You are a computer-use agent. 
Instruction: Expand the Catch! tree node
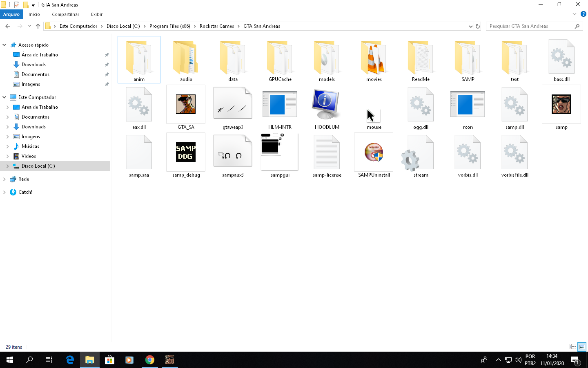[4, 192]
